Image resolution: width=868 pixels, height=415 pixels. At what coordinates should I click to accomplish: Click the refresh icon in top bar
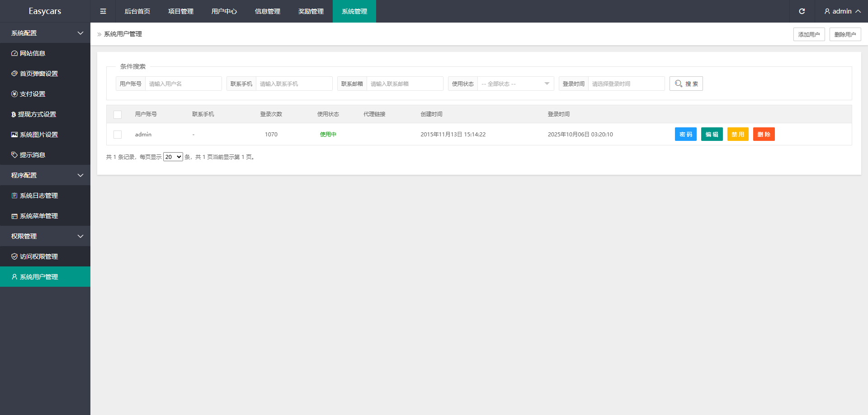[802, 11]
